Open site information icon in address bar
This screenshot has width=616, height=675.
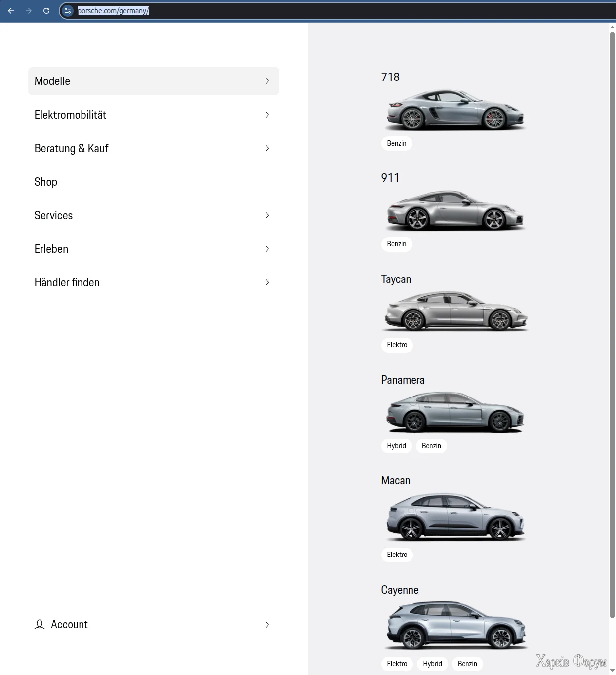point(68,11)
